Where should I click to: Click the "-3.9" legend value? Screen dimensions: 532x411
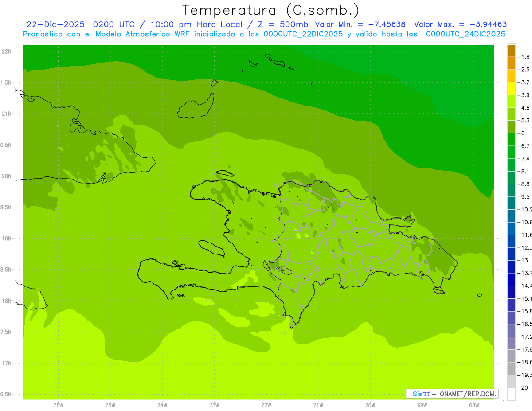pos(524,95)
